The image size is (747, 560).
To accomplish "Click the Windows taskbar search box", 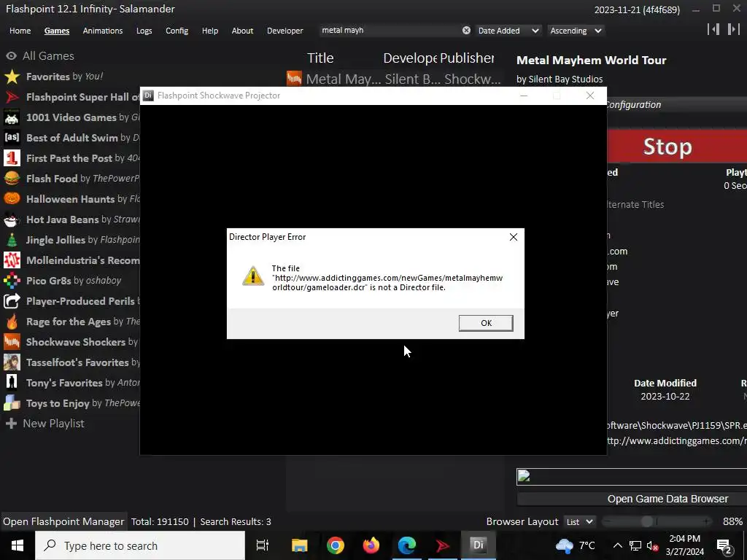I will pos(140,545).
